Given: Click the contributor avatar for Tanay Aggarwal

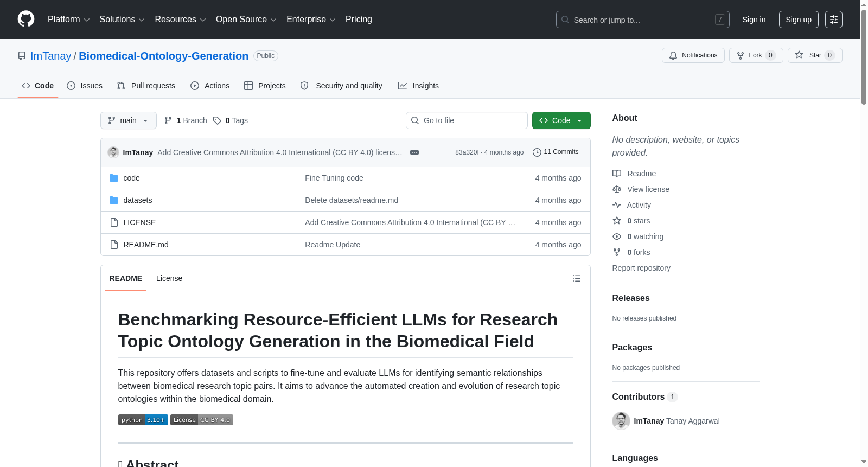Looking at the screenshot, I should (621, 421).
